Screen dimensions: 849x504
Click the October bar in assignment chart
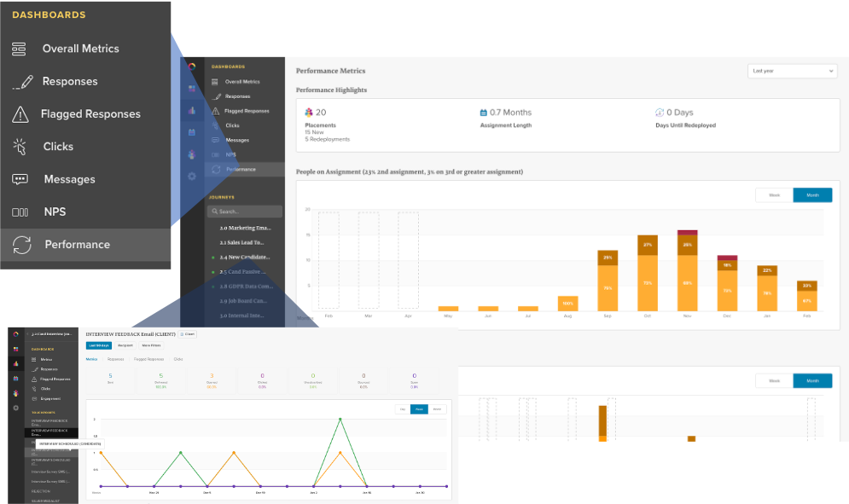coord(648,274)
